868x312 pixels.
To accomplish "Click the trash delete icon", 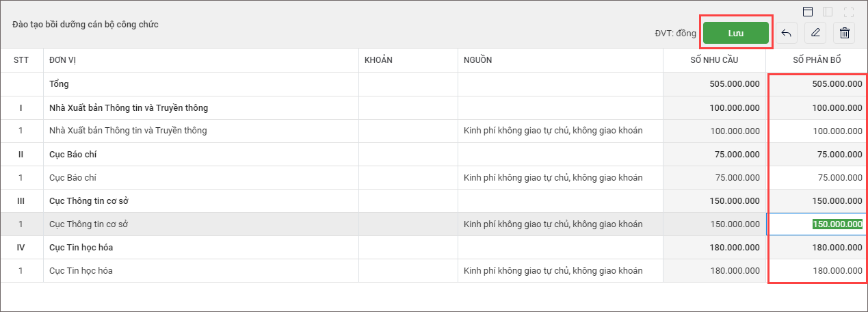I will pyautogui.click(x=845, y=33).
